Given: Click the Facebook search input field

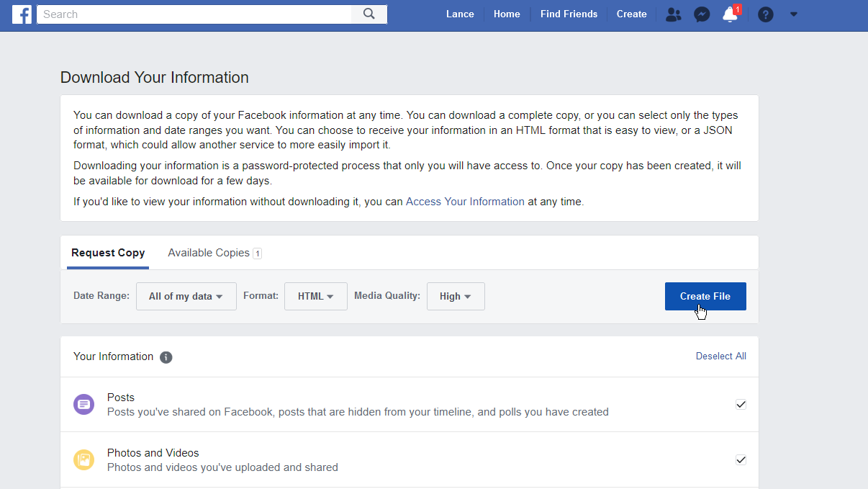Looking at the screenshot, I should (194, 14).
